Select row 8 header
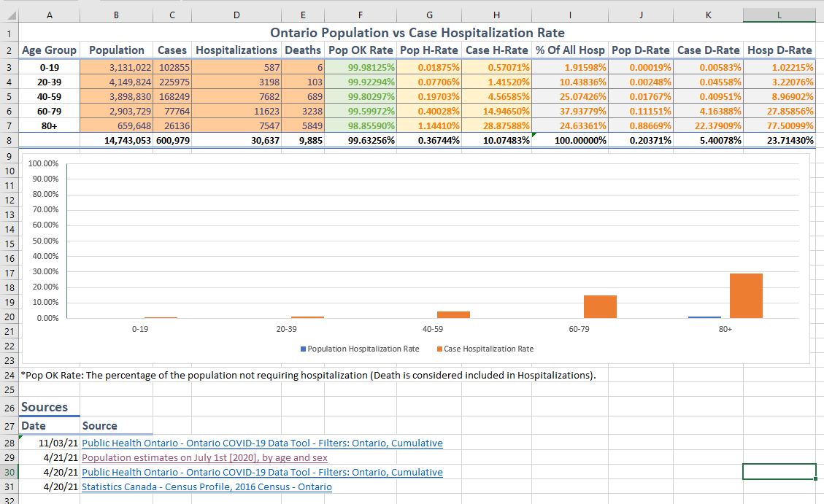This screenshot has width=824, height=504. [x=9, y=141]
